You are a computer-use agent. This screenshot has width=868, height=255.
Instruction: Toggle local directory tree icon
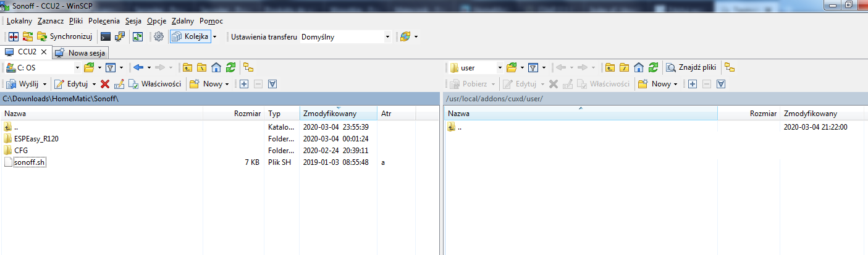[248, 67]
